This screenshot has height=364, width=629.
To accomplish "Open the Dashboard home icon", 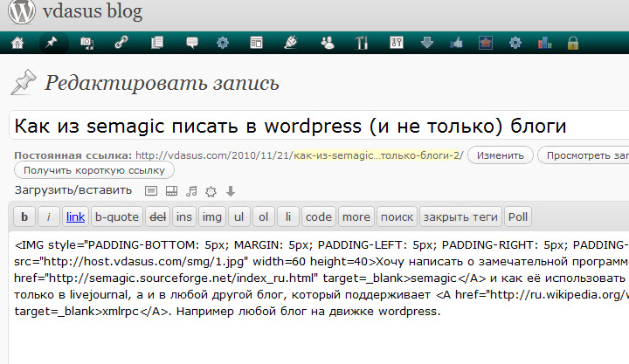I will [x=17, y=43].
